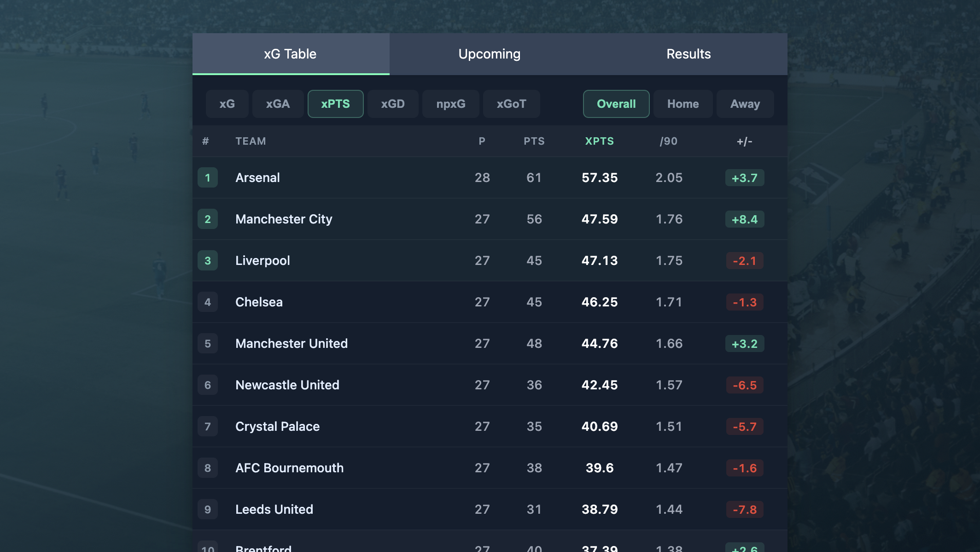Toggle the xPTS metric filter
The image size is (980, 552).
click(335, 104)
